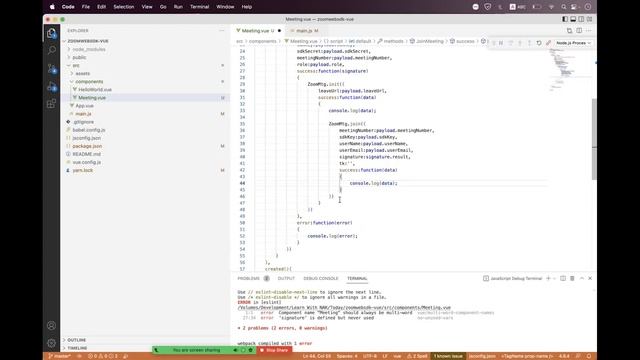
Task: Open the Selection menu
Action: click(124, 7)
